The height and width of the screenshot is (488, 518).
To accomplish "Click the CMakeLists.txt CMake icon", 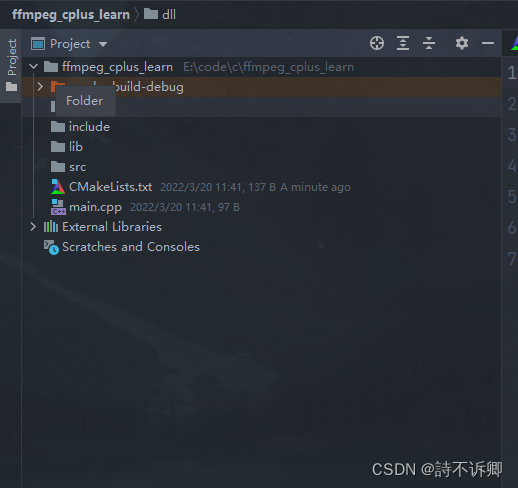I will 58,187.
